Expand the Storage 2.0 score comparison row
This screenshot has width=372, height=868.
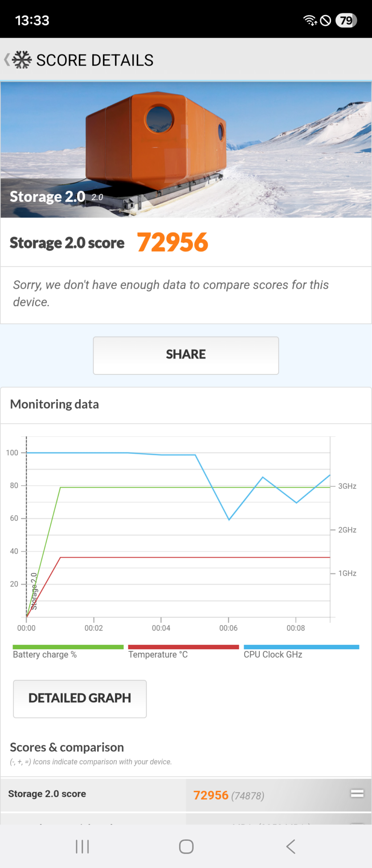point(186,795)
